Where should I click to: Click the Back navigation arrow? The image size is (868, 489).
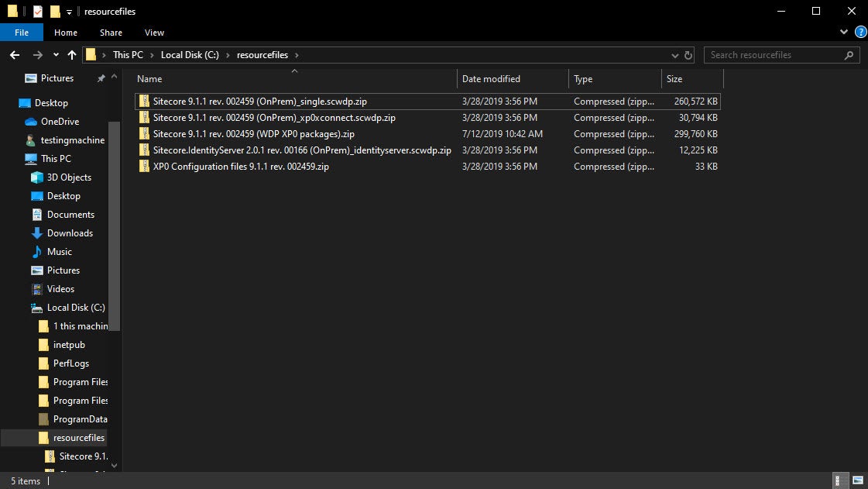pyautogui.click(x=14, y=55)
